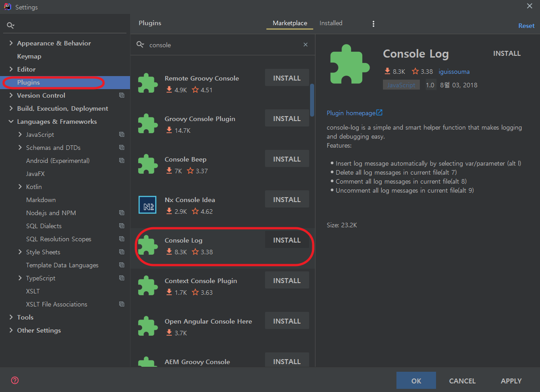Open the Plugin homepage link
The height and width of the screenshot is (392, 540).
coord(355,113)
